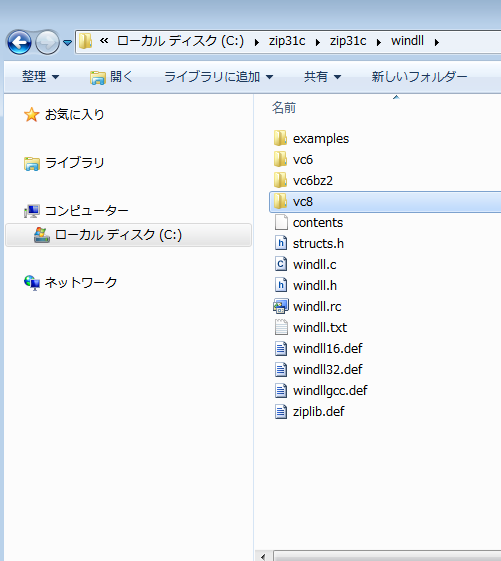The width and height of the screenshot is (501, 561).
Task: Click the お気に入り star icon
Action: [31, 114]
